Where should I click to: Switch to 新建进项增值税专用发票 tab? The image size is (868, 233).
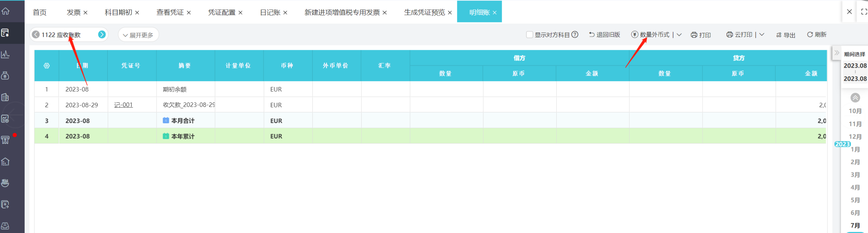[342, 12]
